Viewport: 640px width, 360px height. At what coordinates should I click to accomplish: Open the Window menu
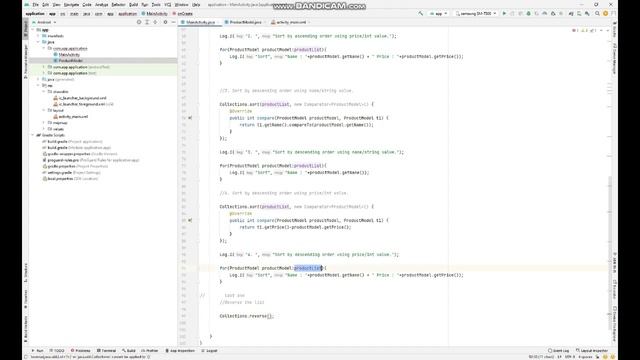point(181,4)
